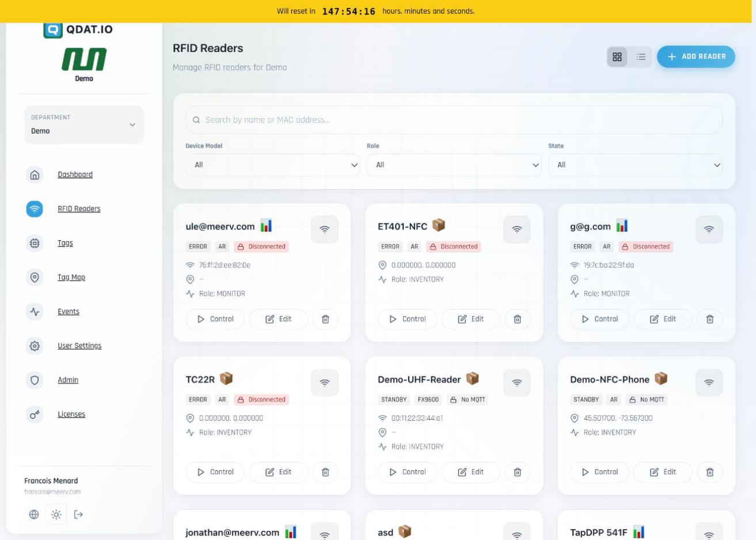Edit the g@g.com reader
Viewport: 756px width, 540px height.
(x=663, y=319)
